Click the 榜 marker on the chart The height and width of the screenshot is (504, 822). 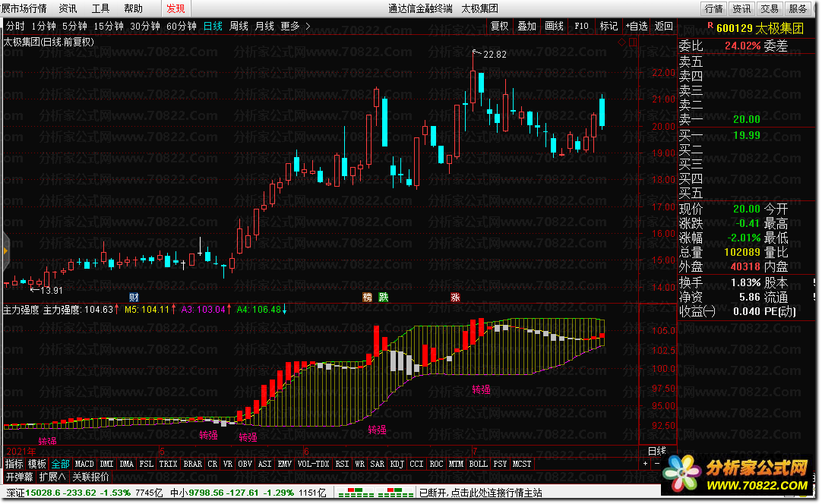pyautogui.click(x=368, y=297)
